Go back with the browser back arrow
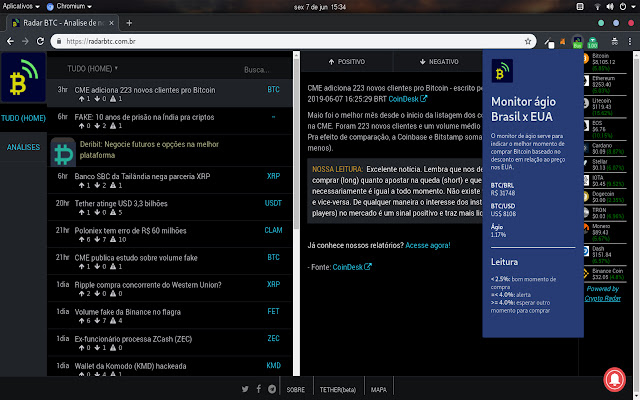640x400 pixels. point(10,41)
